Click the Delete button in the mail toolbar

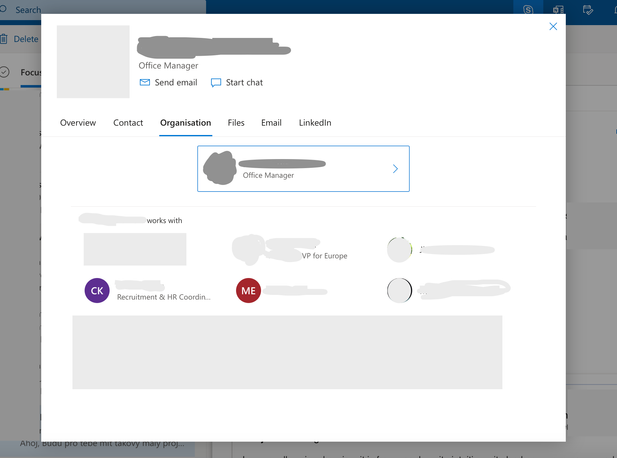[20, 39]
